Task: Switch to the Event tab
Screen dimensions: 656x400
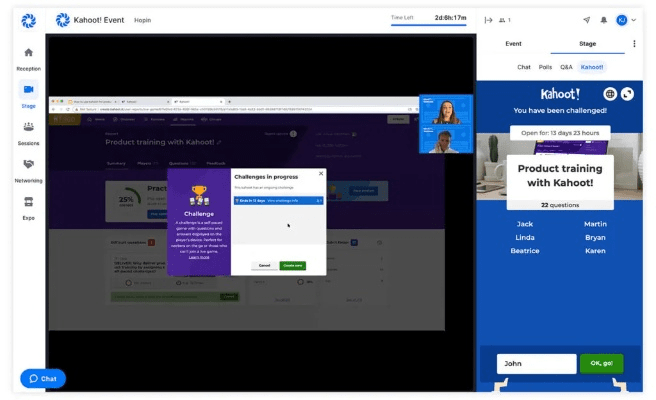Action: [x=513, y=44]
